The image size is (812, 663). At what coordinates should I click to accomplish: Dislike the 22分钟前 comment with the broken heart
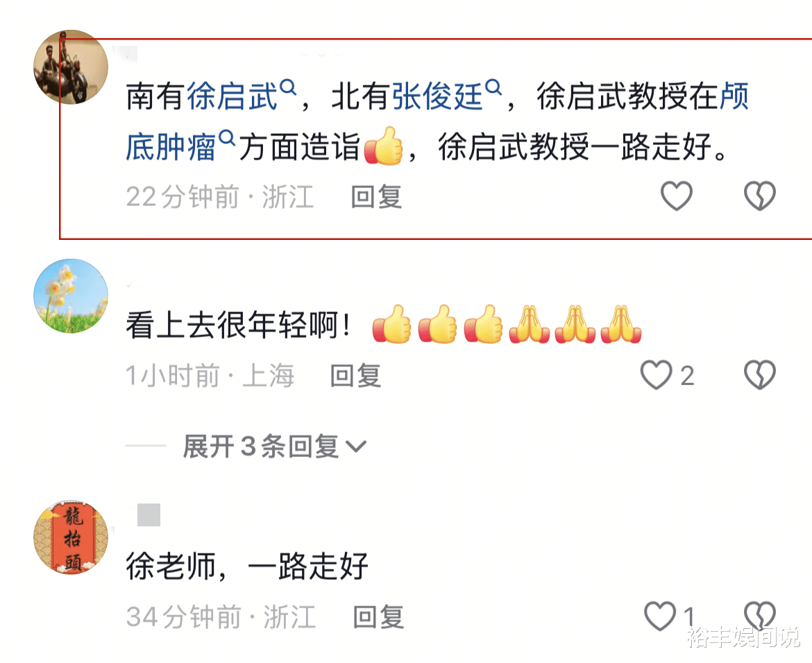coord(760,196)
